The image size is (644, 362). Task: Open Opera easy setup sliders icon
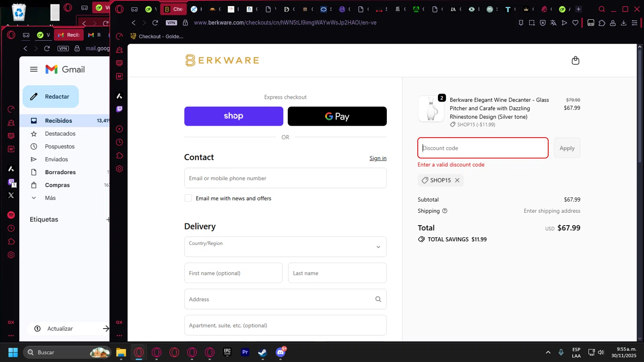coord(635,23)
